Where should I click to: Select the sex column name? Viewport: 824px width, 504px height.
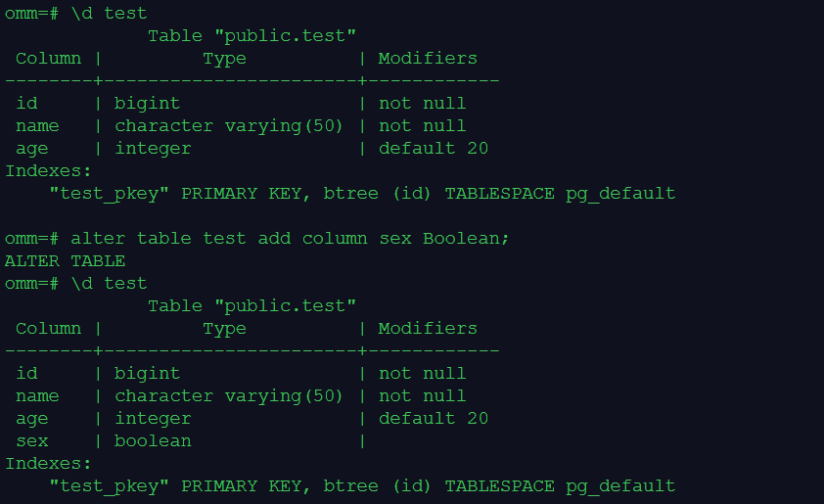(32, 440)
